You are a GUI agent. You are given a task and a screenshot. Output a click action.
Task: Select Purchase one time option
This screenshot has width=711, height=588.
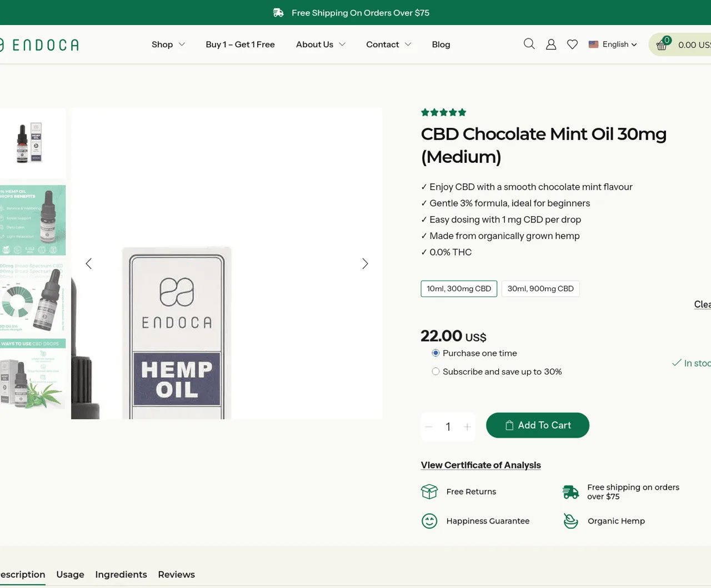pos(435,353)
